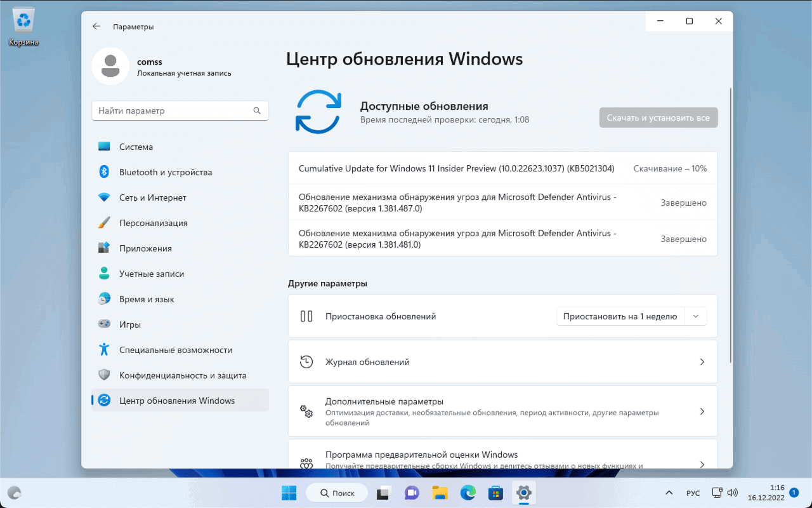Click the Settings gear icon on taskbar
The width and height of the screenshot is (812, 508).
(523, 493)
